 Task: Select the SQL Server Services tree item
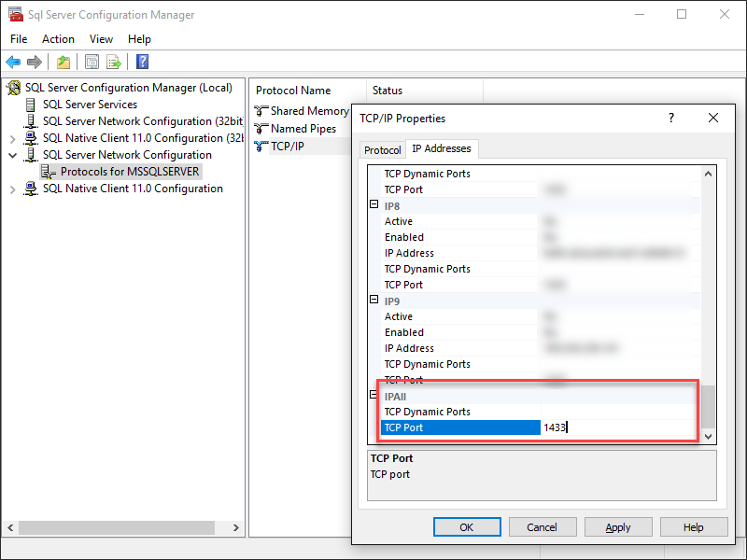[90, 105]
